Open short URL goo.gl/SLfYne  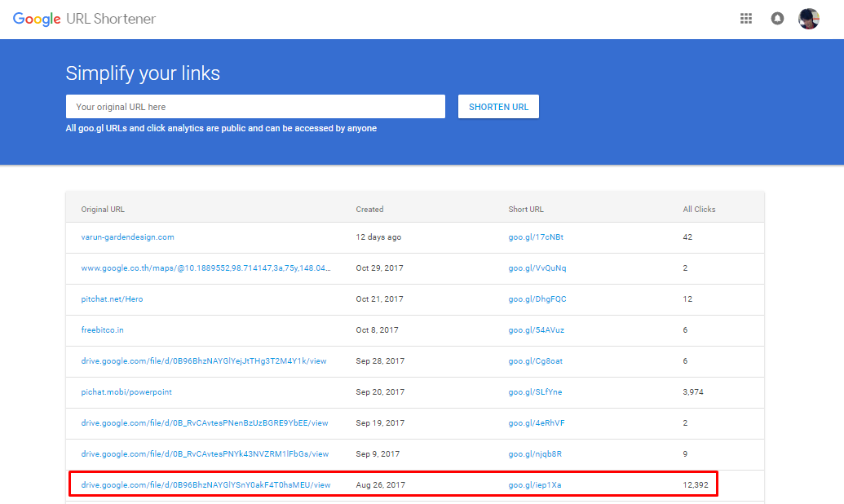[535, 392]
